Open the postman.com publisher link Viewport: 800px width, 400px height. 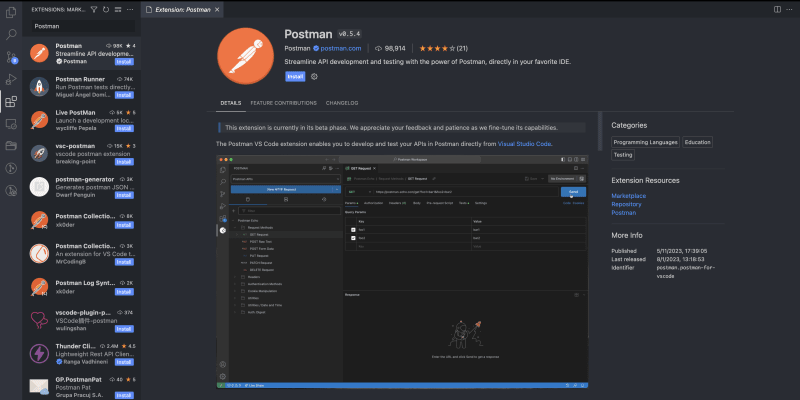pyautogui.click(x=341, y=48)
